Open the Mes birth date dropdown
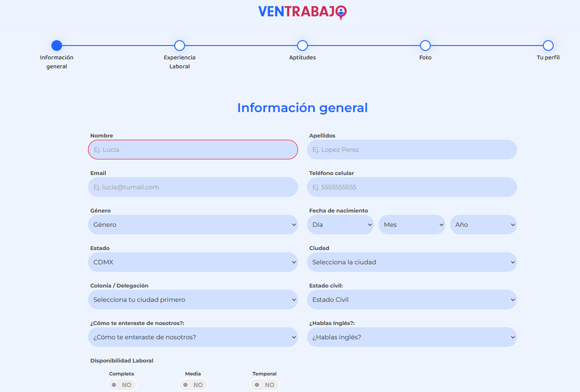 (412, 225)
